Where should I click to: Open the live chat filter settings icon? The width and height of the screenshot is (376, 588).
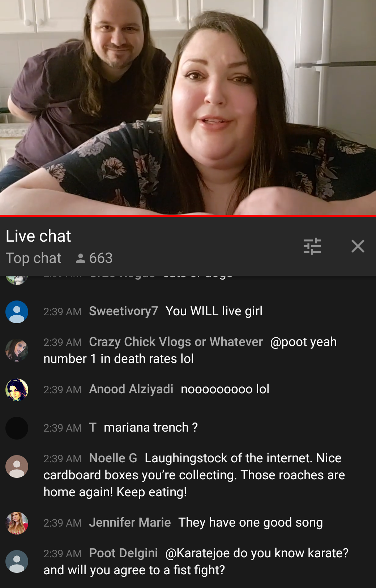pyautogui.click(x=312, y=246)
